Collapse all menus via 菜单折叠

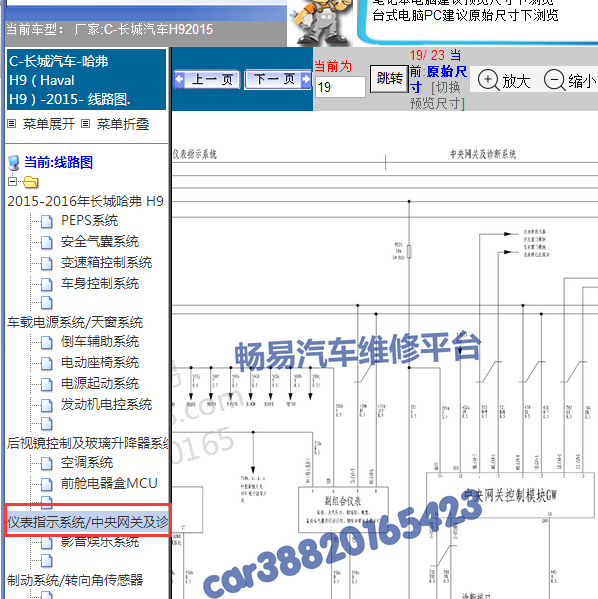(123, 124)
